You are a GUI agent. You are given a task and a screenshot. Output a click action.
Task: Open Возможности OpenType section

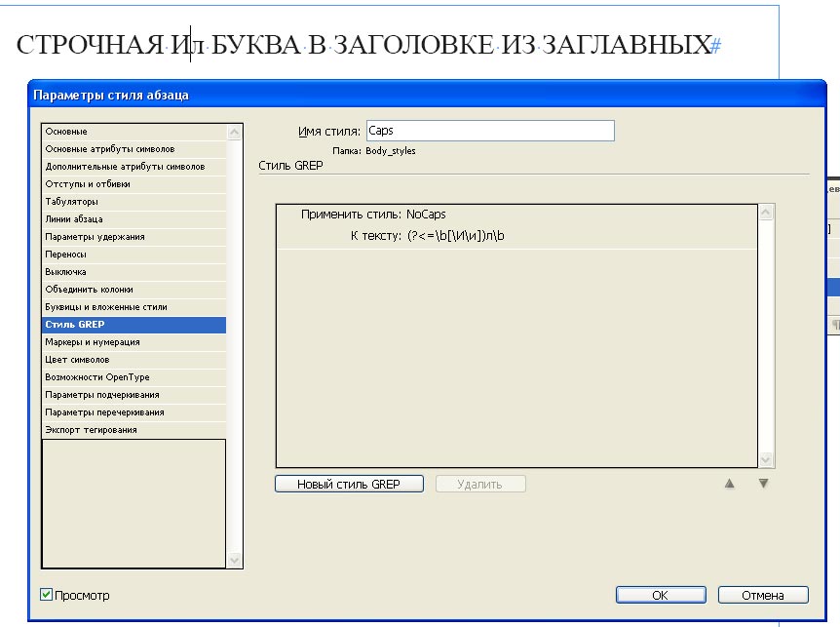point(134,377)
